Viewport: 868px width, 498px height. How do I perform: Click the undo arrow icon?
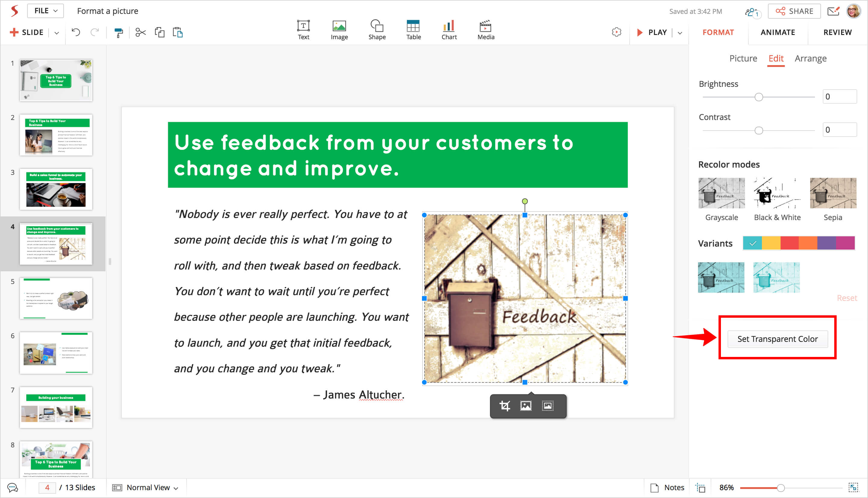(76, 33)
